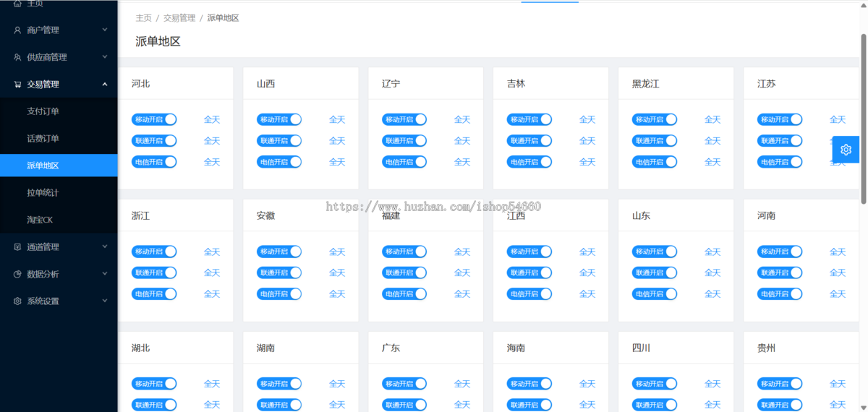Click 全天 link for 山西 联通 row
The width and height of the screenshot is (868, 412).
coord(337,141)
